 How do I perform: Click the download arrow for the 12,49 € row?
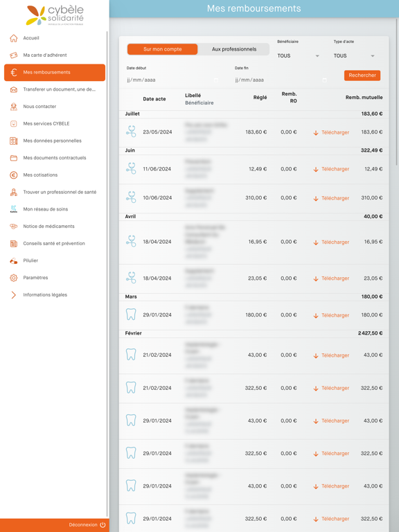point(316,169)
